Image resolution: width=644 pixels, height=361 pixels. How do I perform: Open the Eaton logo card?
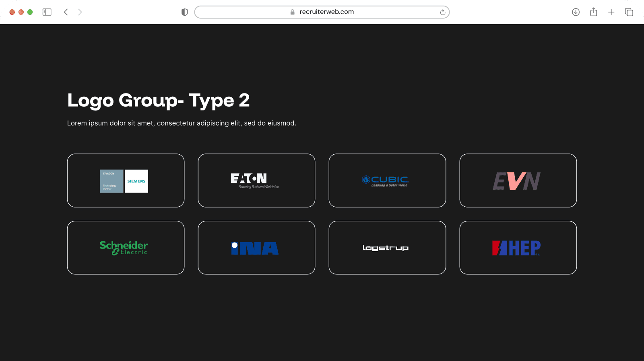256,180
